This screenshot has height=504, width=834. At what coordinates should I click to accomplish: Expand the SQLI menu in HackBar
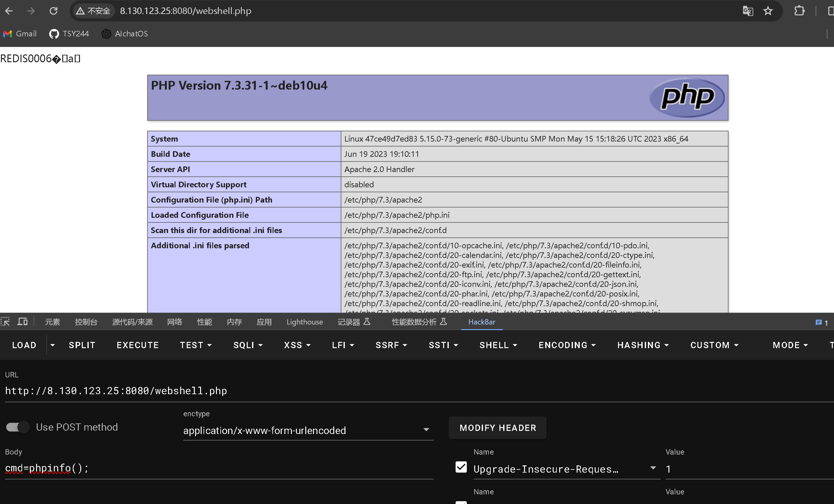(x=248, y=345)
